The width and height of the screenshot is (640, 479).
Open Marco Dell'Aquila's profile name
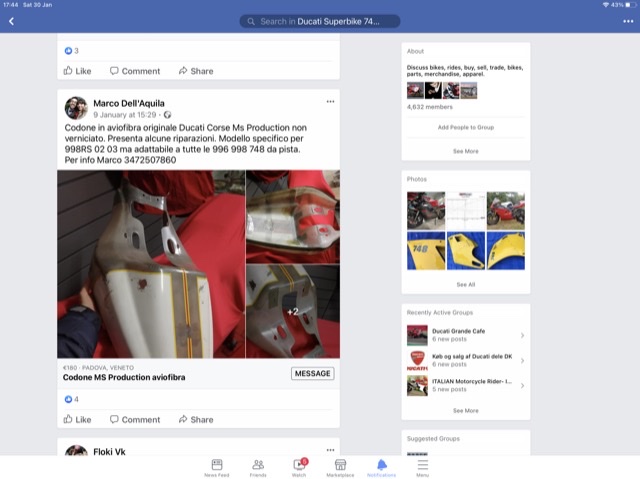(x=129, y=103)
